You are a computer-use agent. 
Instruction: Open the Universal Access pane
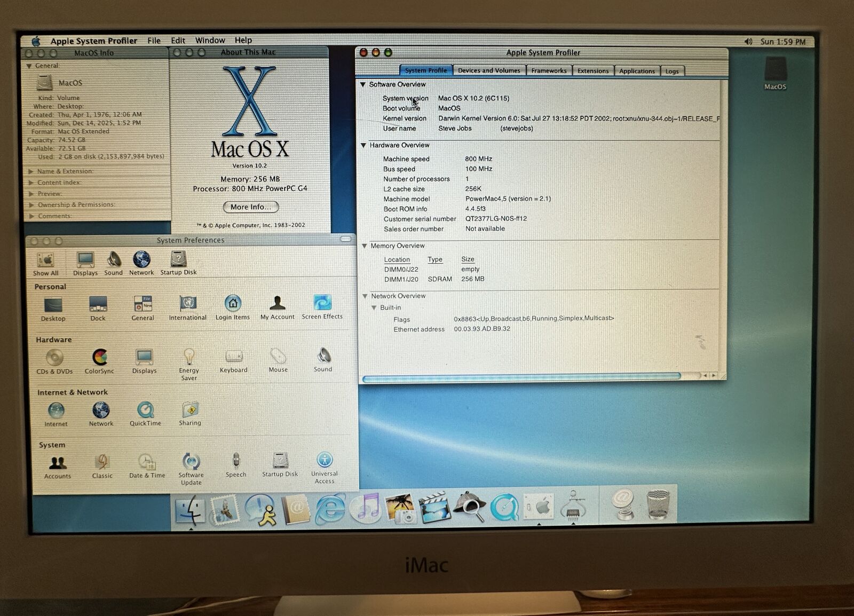pos(325,461)
